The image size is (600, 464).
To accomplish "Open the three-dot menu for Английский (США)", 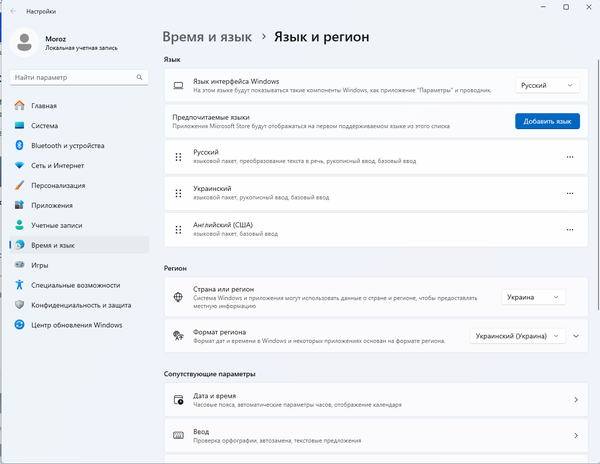I will [570, 230].
